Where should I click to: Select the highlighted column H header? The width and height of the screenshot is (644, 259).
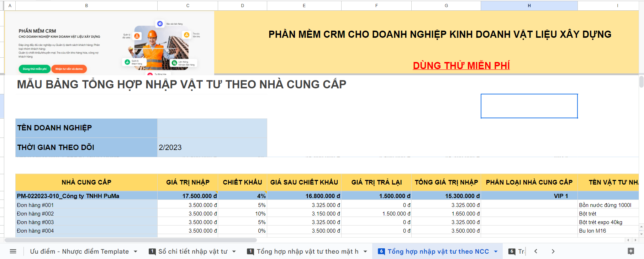[x=529, y=5]
